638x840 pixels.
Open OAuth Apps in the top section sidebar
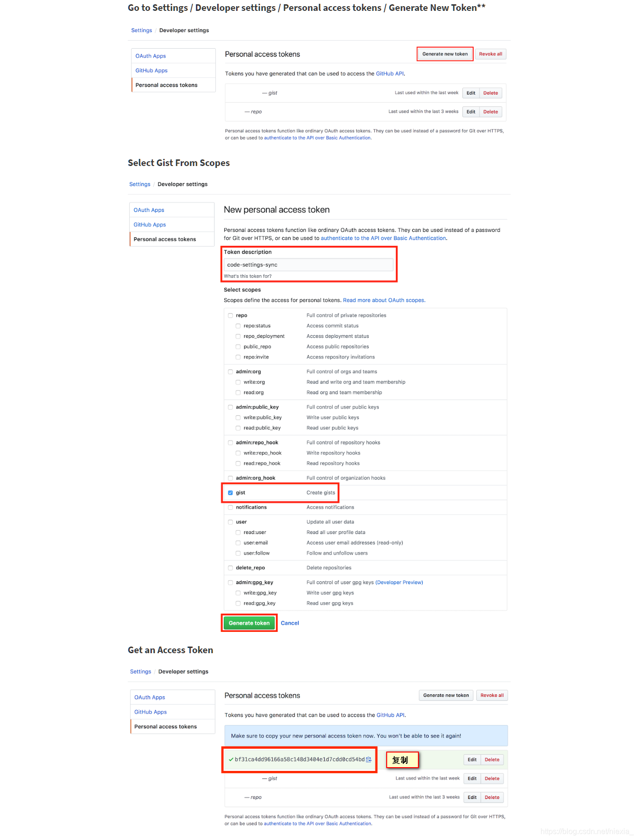[x=151, y=56]
